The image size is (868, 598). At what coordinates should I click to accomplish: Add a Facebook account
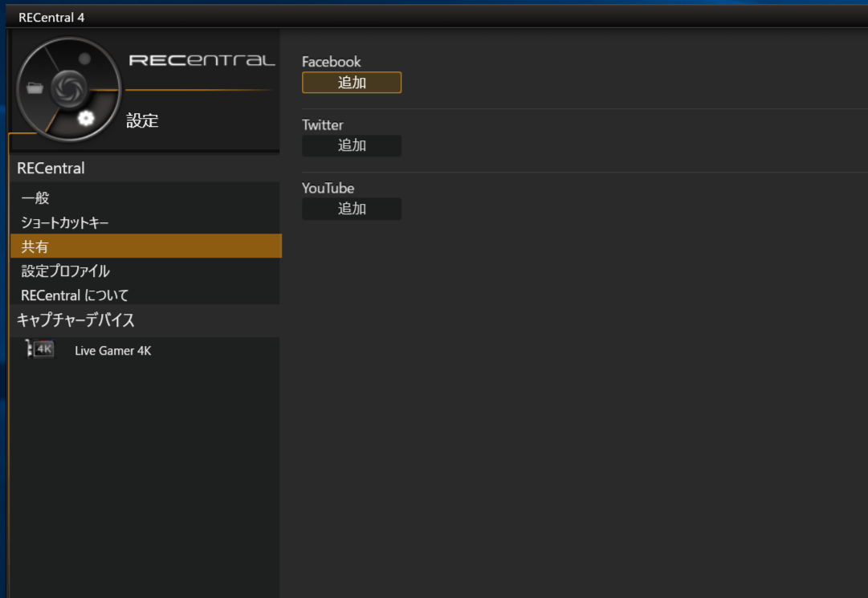(352, 83)
